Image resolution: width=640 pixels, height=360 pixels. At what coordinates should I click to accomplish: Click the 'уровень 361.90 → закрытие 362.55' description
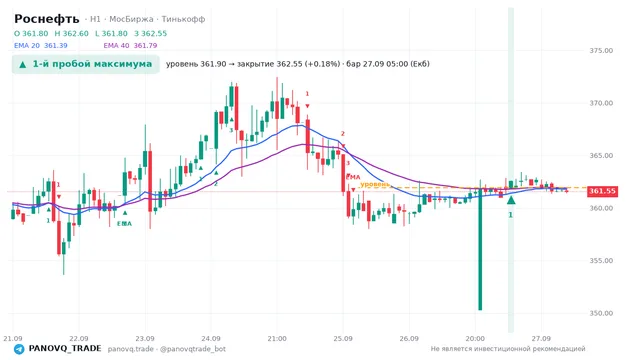click(x=298, y=64)
